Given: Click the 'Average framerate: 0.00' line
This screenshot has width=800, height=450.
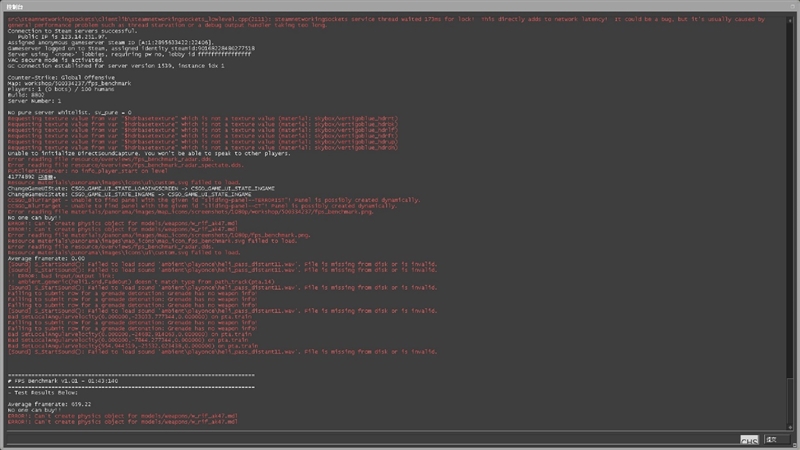Looking at the screenshot, I should 46,259.
